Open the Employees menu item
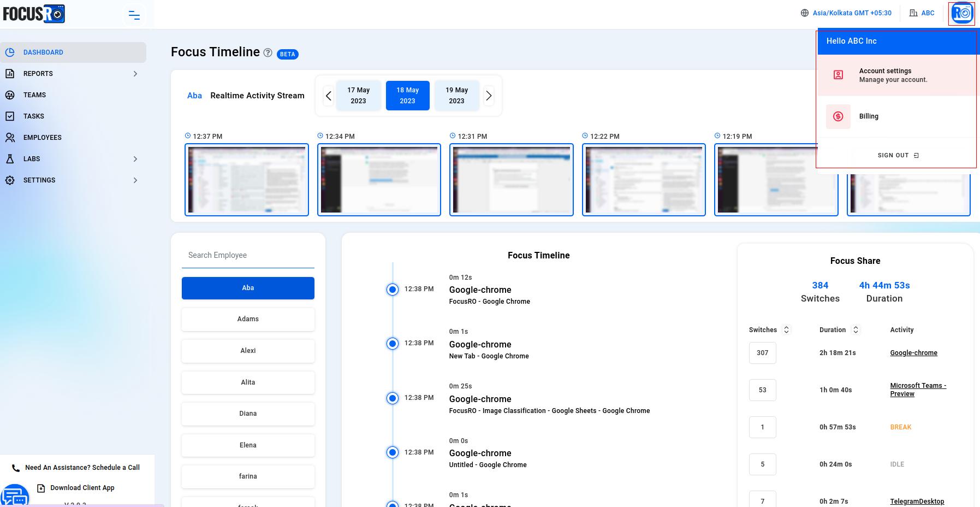The image size is (980, 507). point(73,138)
